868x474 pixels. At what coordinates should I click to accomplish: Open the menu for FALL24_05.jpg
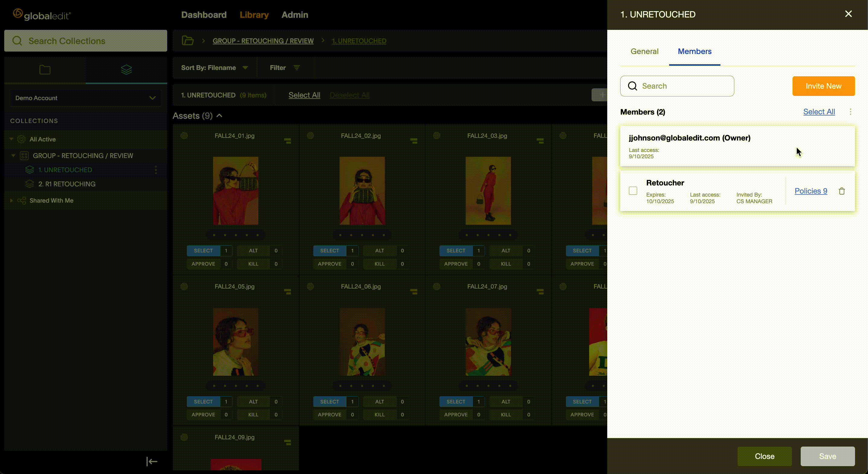287,292
